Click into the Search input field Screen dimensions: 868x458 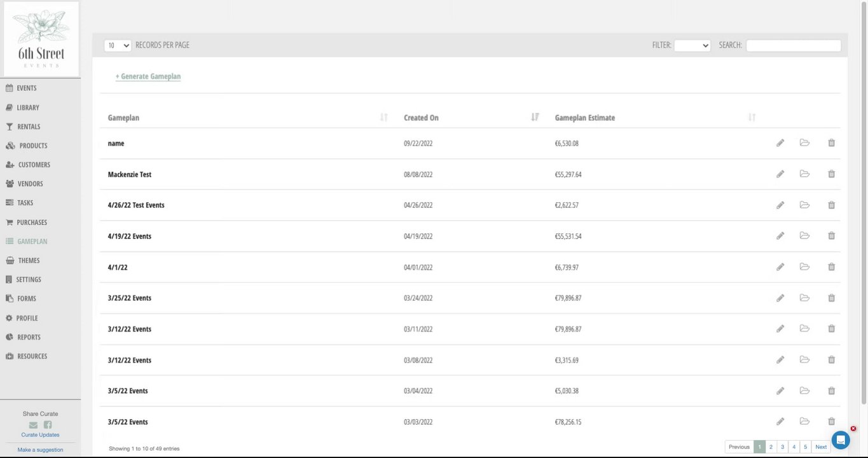pyautogui.click(x=793, y=45)
